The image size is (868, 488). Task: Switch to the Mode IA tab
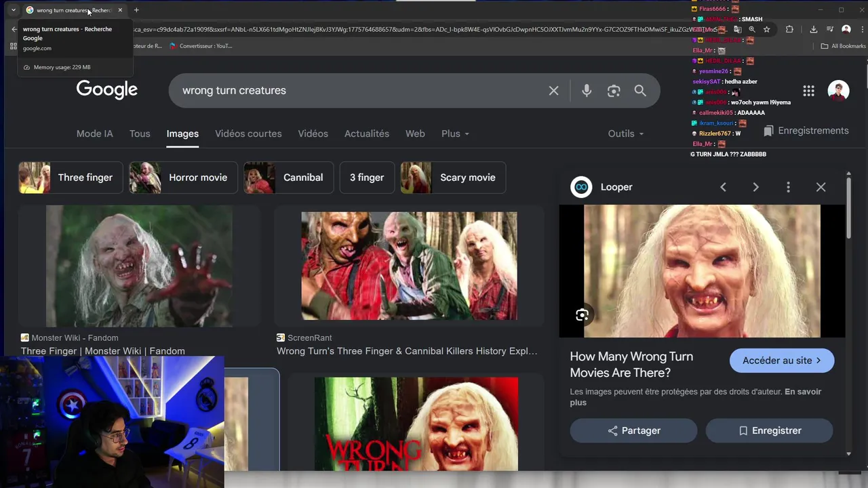(x=94, y=134)
